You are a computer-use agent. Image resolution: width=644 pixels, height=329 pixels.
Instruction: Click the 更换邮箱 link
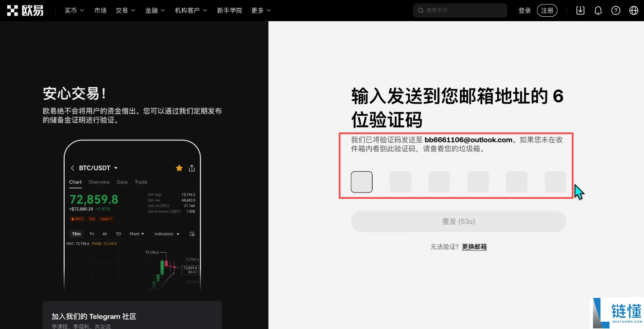474,247
